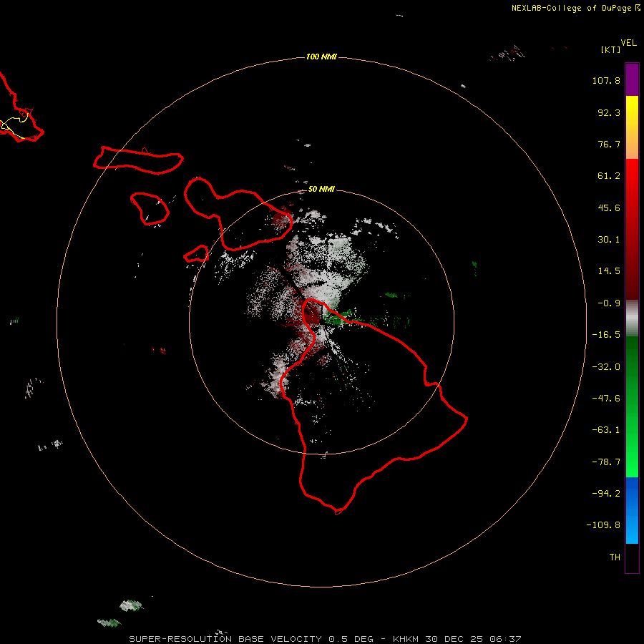
Task: Click the 50 NMI range ring label
Action: point(321,189)
